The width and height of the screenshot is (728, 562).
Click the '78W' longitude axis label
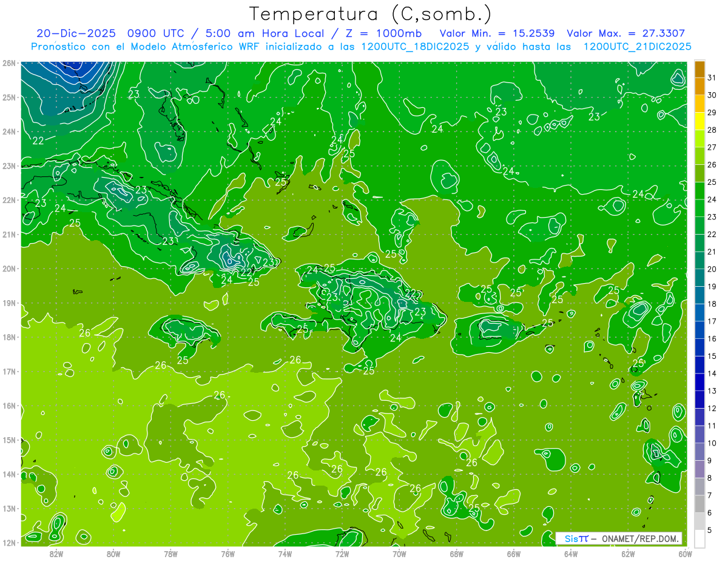tap(170, 553)
